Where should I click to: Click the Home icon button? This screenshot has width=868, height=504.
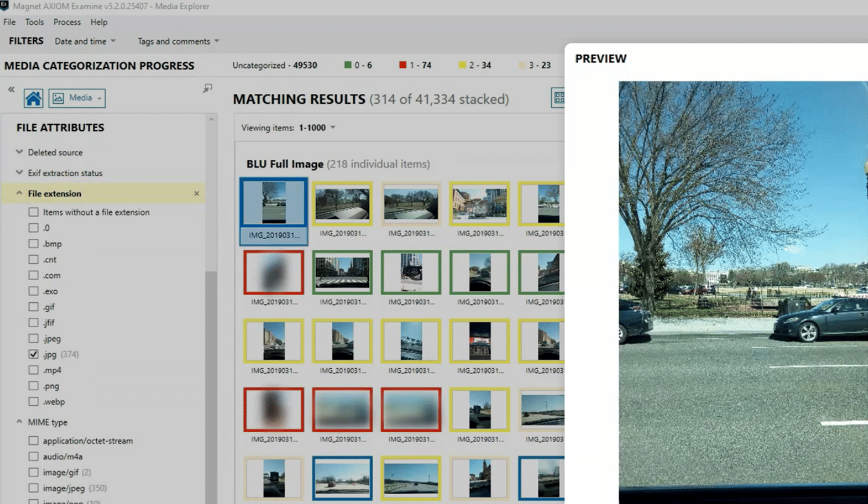tap(33, 98)
